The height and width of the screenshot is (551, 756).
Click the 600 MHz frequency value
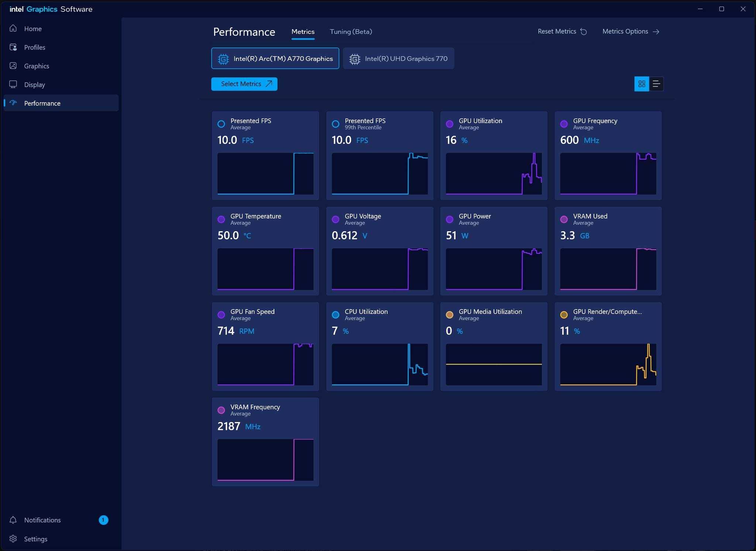pos(580,140)
